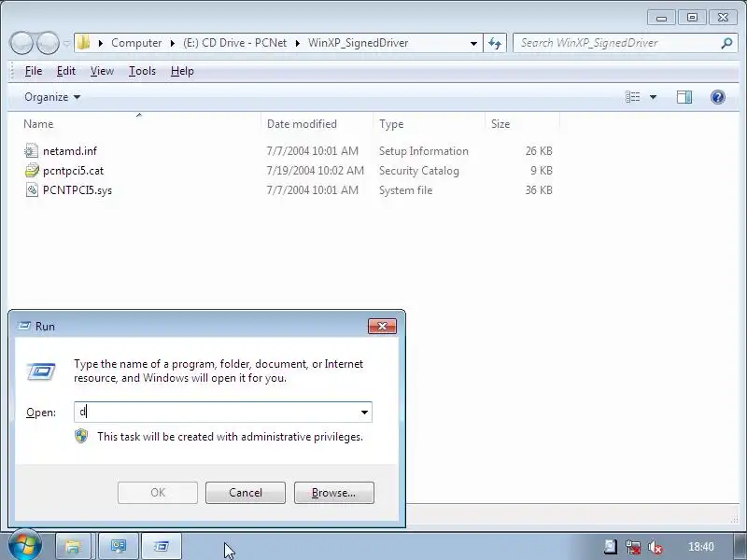
Task: Click the 7/19/2004 10:02 AM date cell
Action: coord(315,171)
